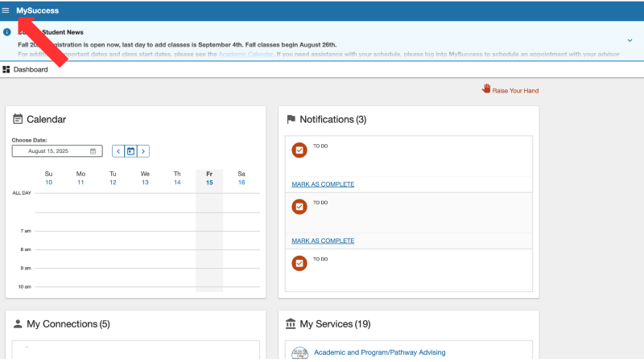
Task: Click the MySuccess title in header
Action: click(37, 10)
